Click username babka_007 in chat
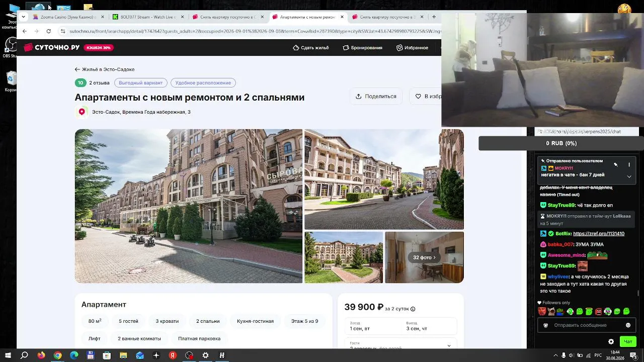 pos(560,244)
